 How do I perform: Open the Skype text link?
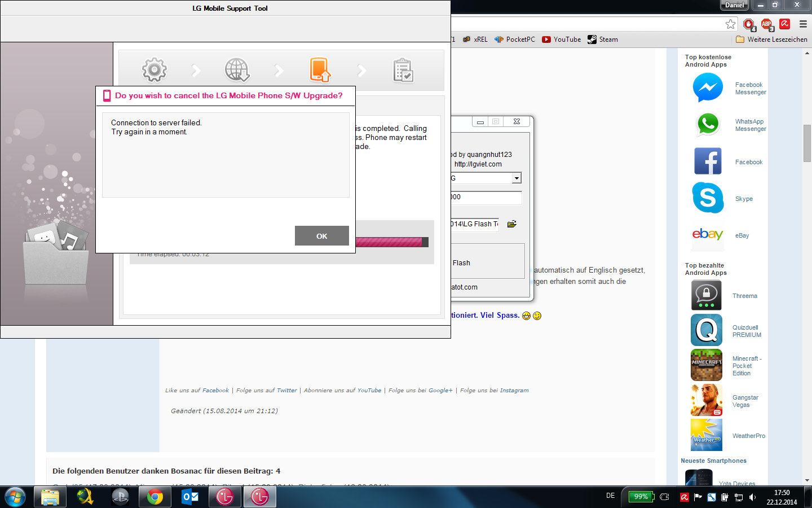coord(744,199)
